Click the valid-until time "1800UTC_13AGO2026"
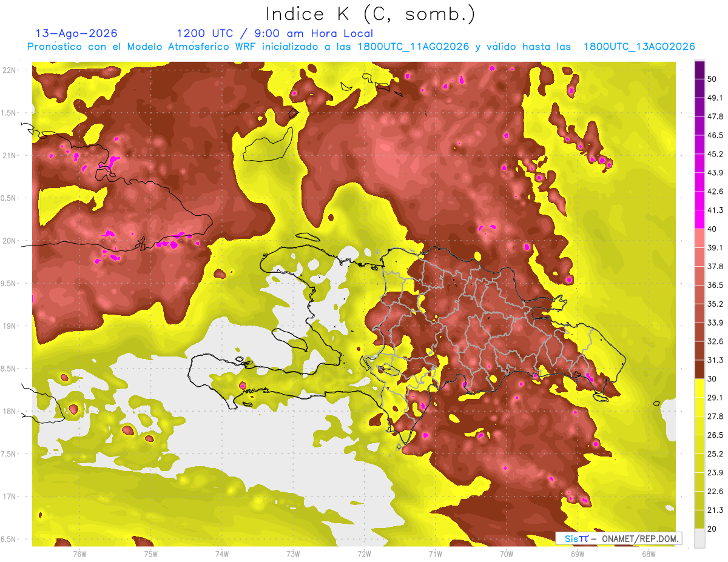This screenshot has height=562, width=728. point(639,47)
